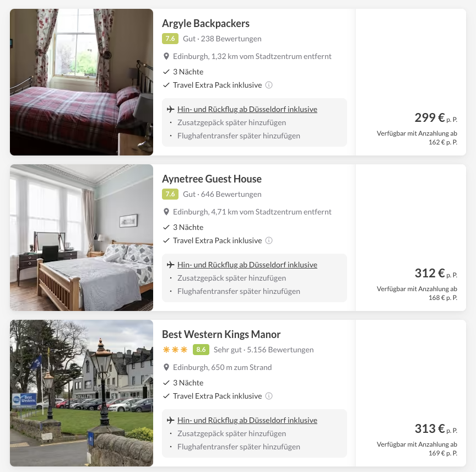Open Aynetree flight from Düsseldorf link
Viewport: 476px width, 472px height.
[x=247, y=265]
